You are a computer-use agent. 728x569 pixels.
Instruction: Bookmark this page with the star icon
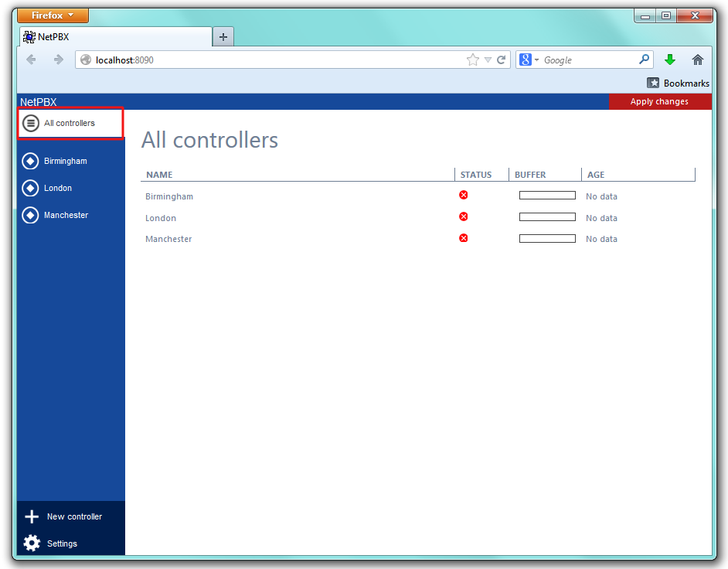click(x=473, y=60)
